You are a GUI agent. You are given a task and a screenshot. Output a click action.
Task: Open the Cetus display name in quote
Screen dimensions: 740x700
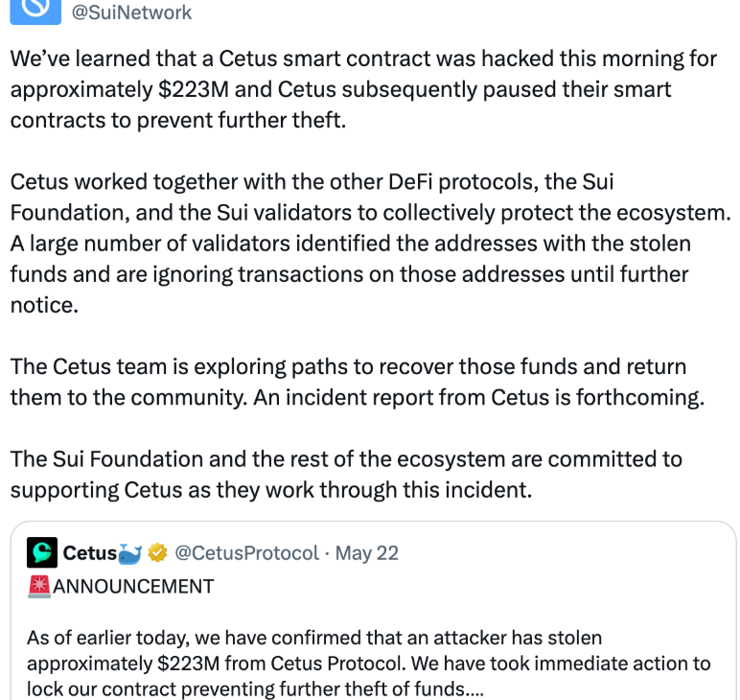click(x=89, y=553)
